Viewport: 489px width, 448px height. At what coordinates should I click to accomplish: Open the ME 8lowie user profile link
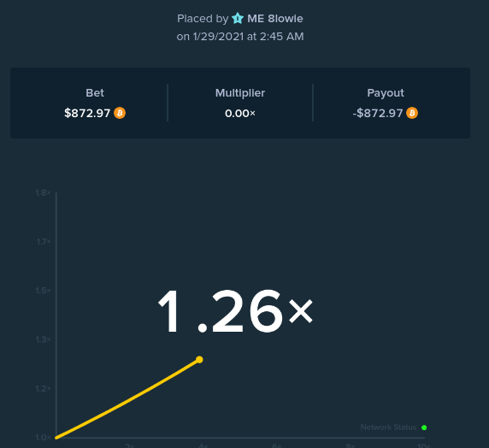click(275, 19)
